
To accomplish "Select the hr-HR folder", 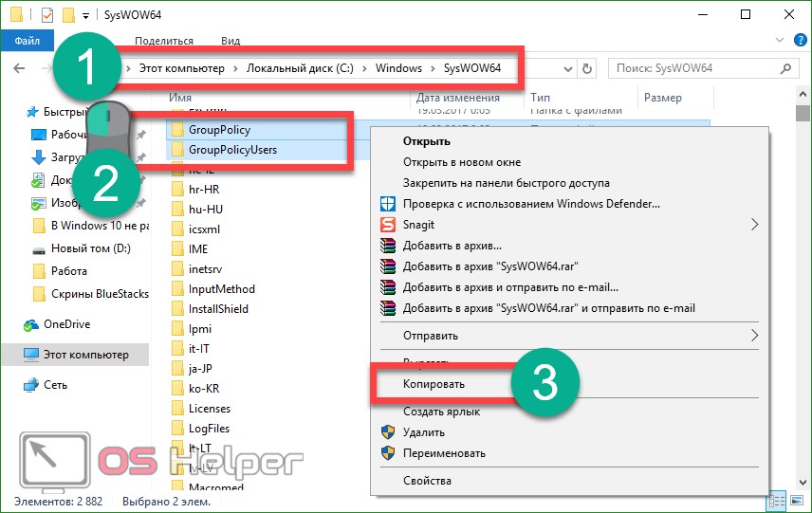I will click(204, 190).
